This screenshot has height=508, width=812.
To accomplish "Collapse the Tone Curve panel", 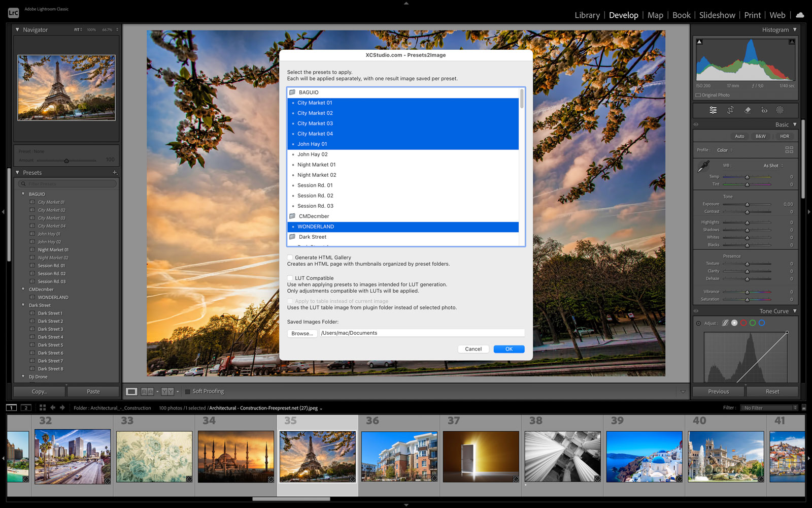I will pyautogui.click(x=795, y=311).
